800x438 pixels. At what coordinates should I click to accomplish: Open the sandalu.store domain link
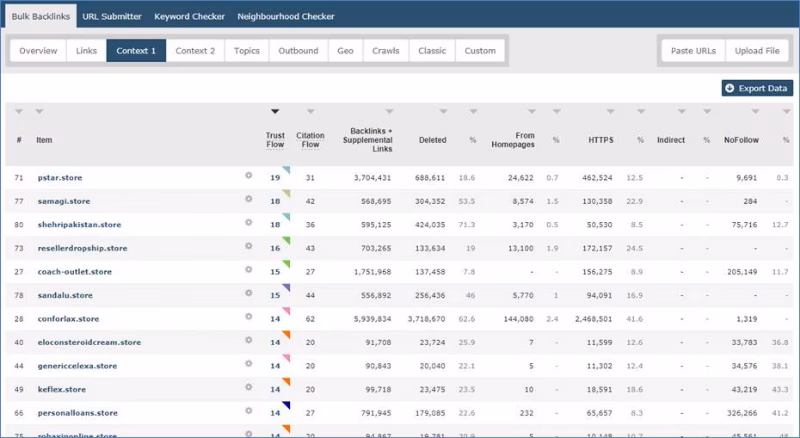64,294
